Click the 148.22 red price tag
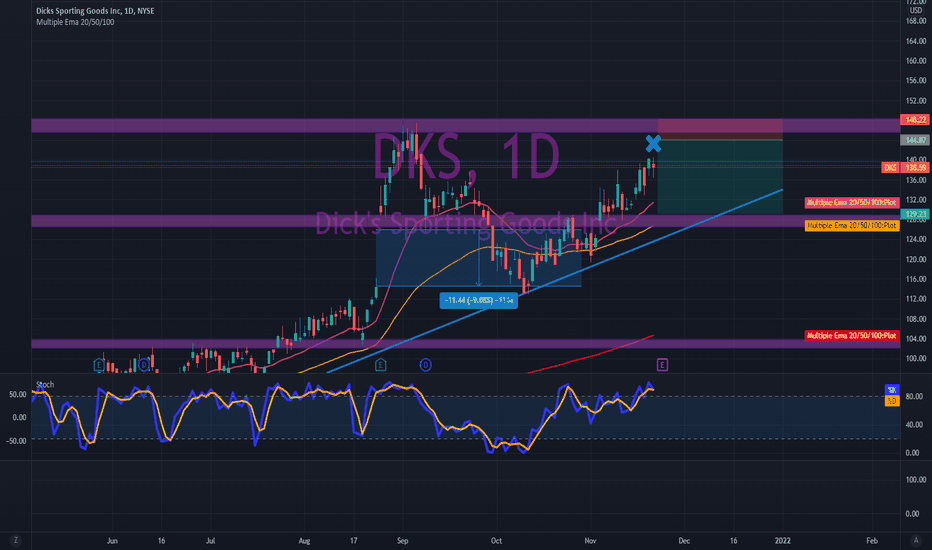Image resolution: width=932 pixels, height=550 pixels. (915, 120)
